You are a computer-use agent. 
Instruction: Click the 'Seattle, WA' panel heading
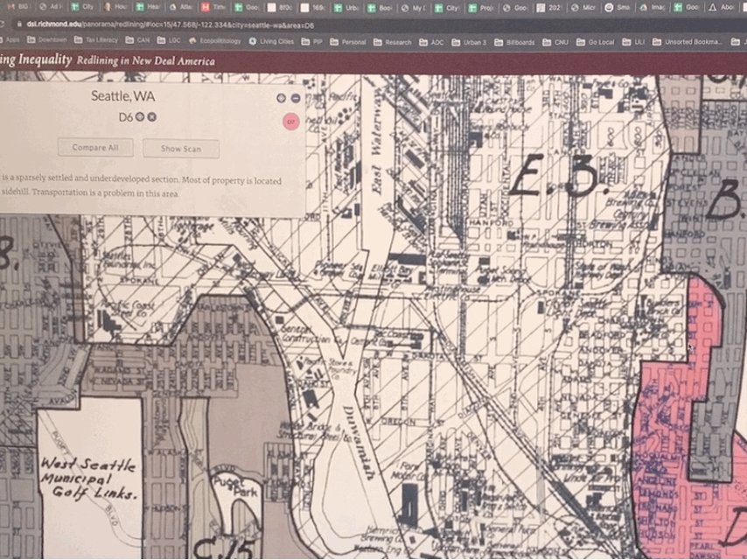tap(123, 95)
